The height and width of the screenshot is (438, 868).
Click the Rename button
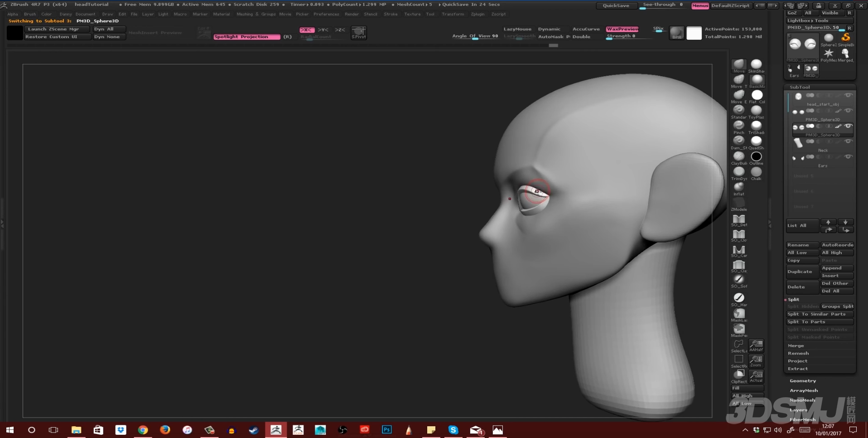(802, 245)
